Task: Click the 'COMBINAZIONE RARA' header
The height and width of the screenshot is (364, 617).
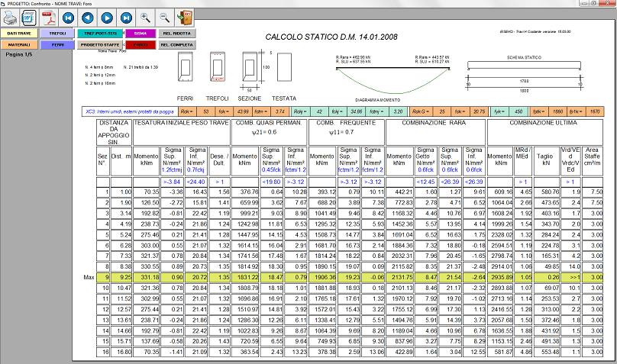Action: point(434,123)
